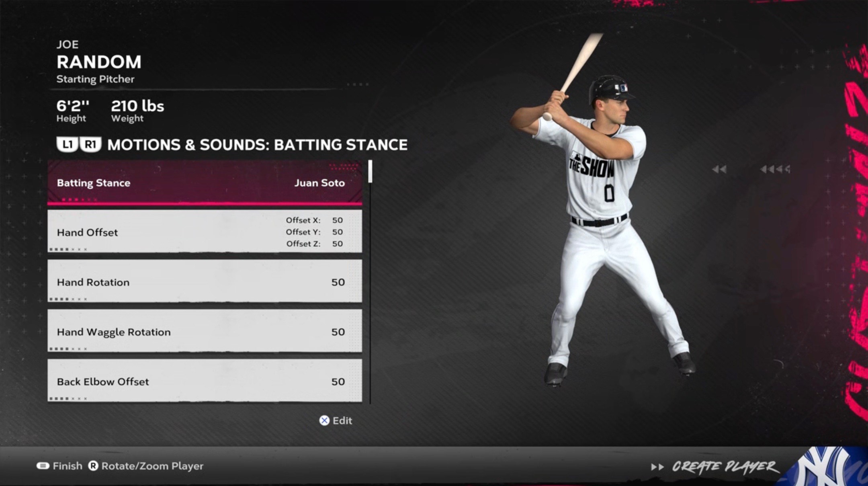Click the 6'2'' height value
Screen dimensions: 868x486
tap(73, 106)
